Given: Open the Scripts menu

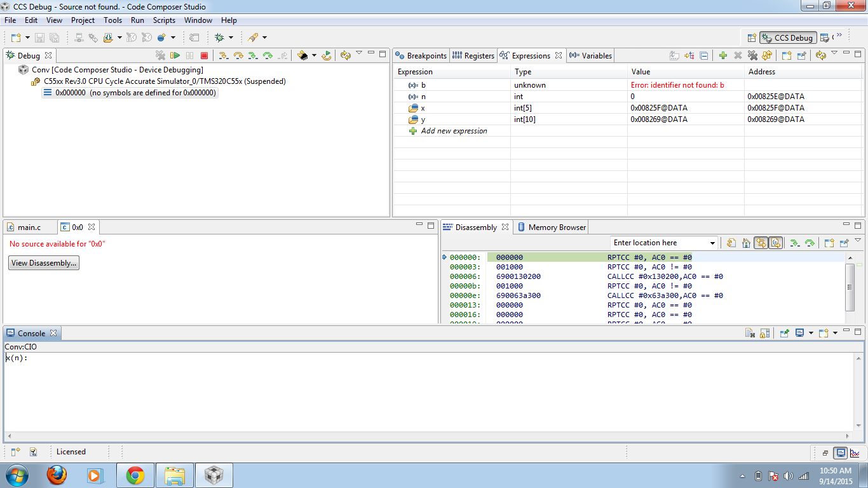Looking at the screenshot, I should [x=164, y=20].
